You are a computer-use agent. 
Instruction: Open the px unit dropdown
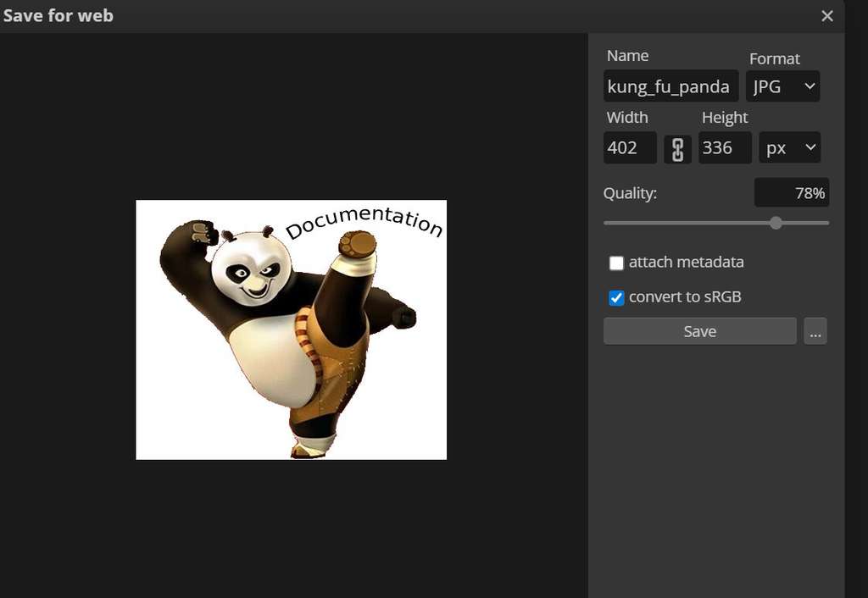point(790,147)
